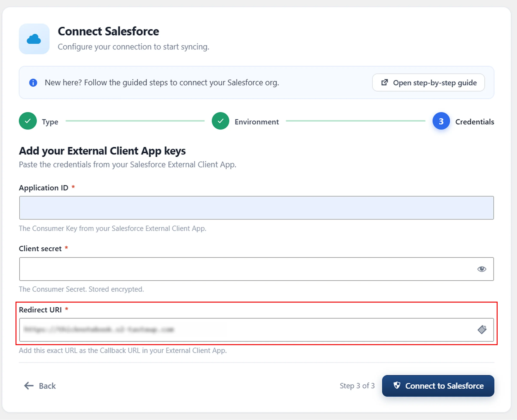Viewport: 517px width, 420px height.
Task: Go to the completed Type step
Action: pos(28,121)
